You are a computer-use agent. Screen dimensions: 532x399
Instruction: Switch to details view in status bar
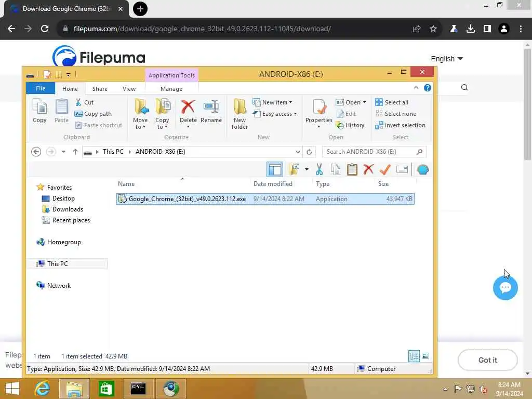tap(414, 356)
